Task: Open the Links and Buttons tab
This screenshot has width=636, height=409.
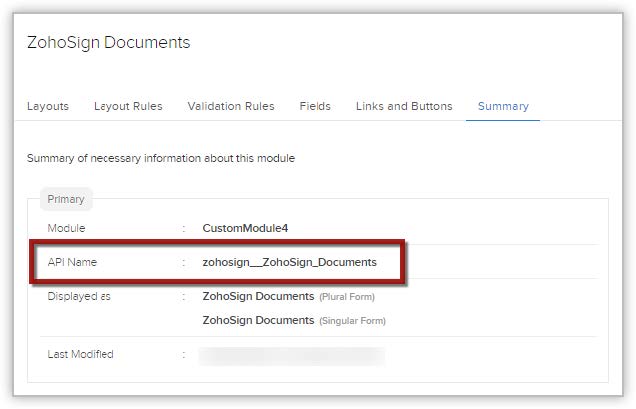Action: [404, 106]
